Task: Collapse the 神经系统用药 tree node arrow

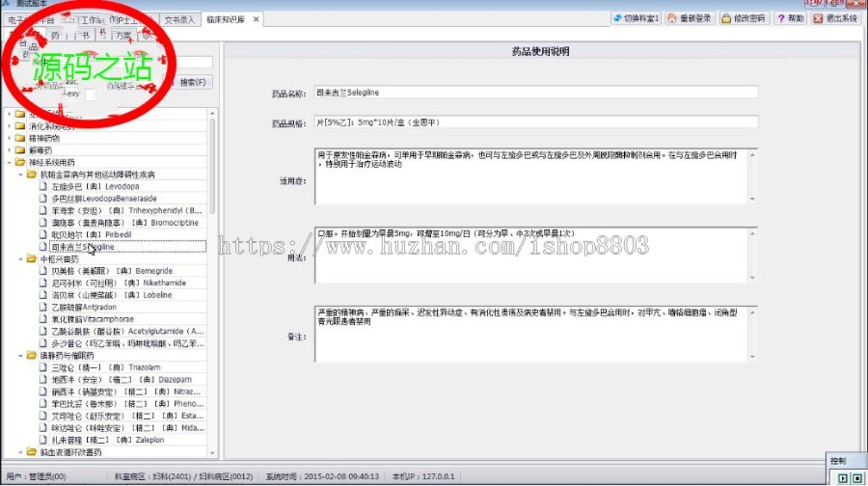Action: pyautogui.click(x=9, y=162)
